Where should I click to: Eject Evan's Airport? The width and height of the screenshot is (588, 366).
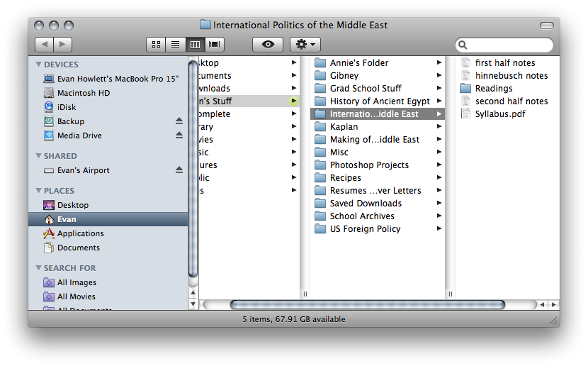tap(179, 170)
